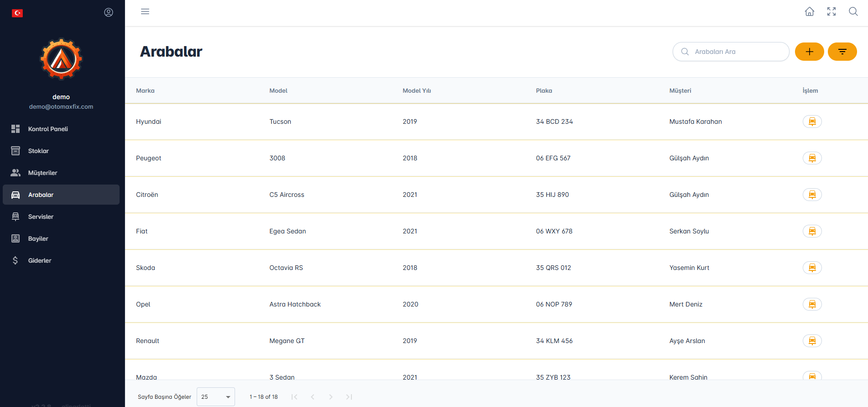
Task: Click the Otomaxfix gear logo
Action: click(x=61, y=59)
